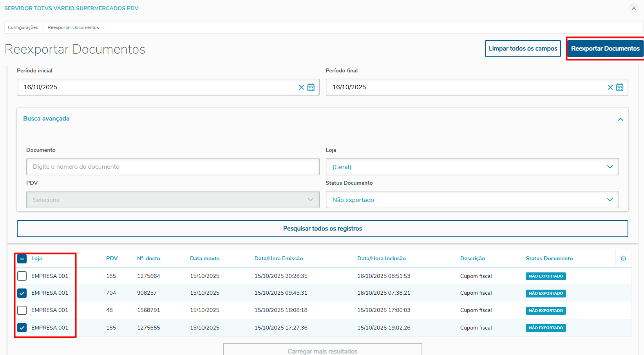Click the Período final date field

[477, 87]
